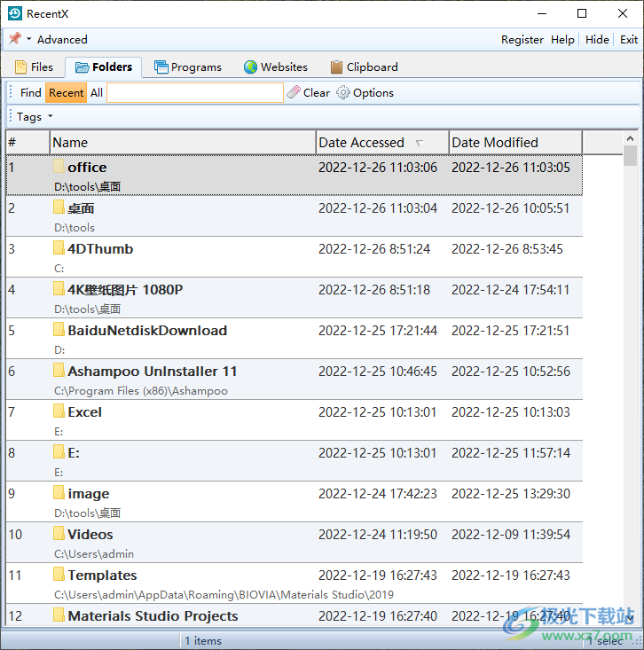Viewport: 644px width, 650px height.
Task: Open the Advanced dropdown menu
Action: (x=61, y=39)
